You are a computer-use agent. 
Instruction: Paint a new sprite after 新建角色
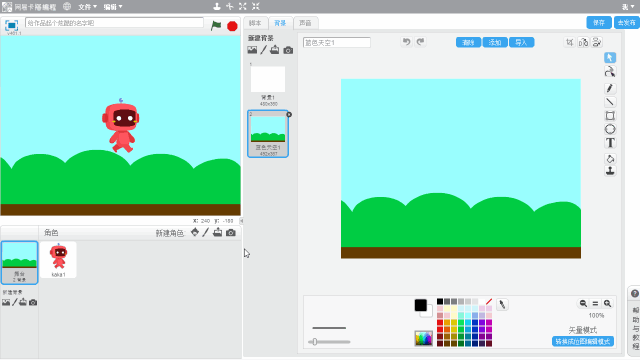tap(206, 232)
